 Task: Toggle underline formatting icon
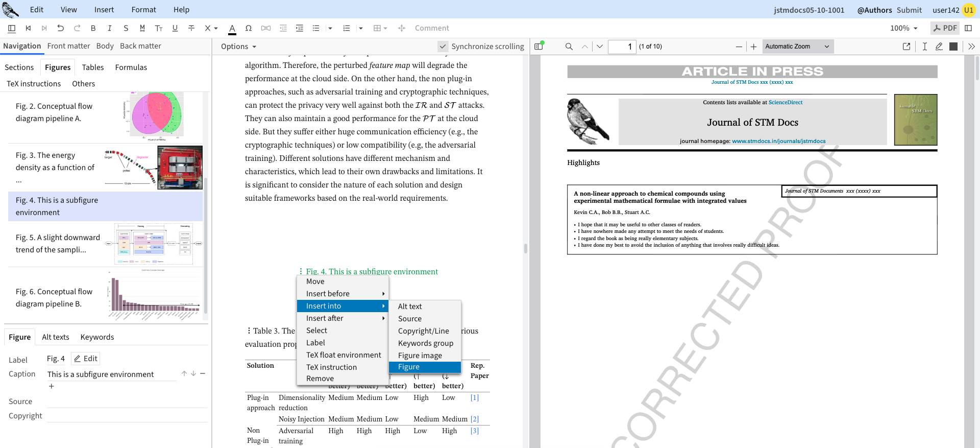[x=175, y=28]
